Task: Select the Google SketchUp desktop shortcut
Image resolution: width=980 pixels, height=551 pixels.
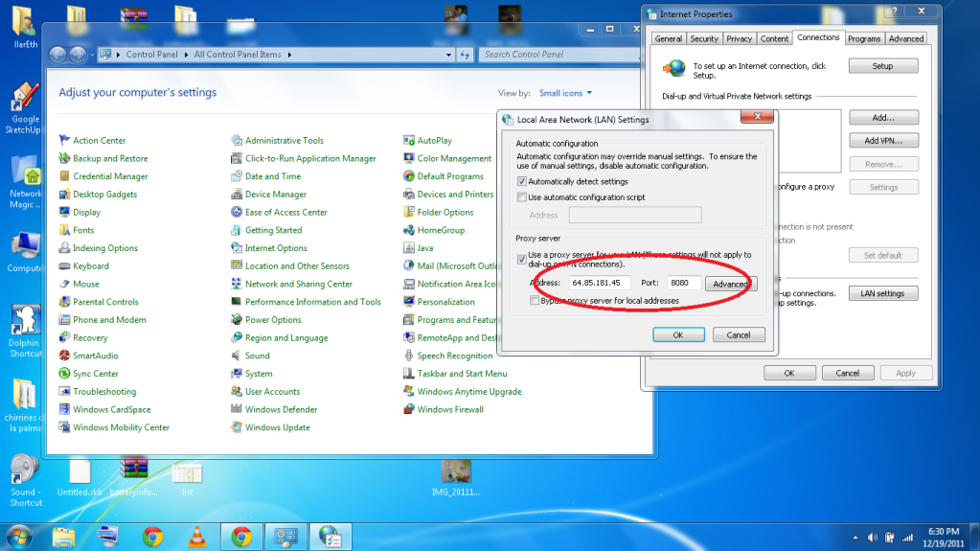Action: coord(24,107)
